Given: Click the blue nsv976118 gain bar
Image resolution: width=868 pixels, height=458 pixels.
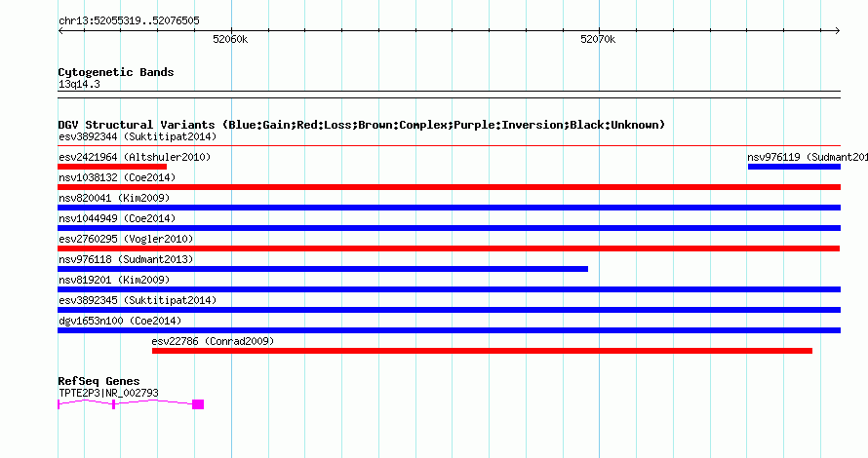Looking at the screenshot, I should (x=323, y=269).
